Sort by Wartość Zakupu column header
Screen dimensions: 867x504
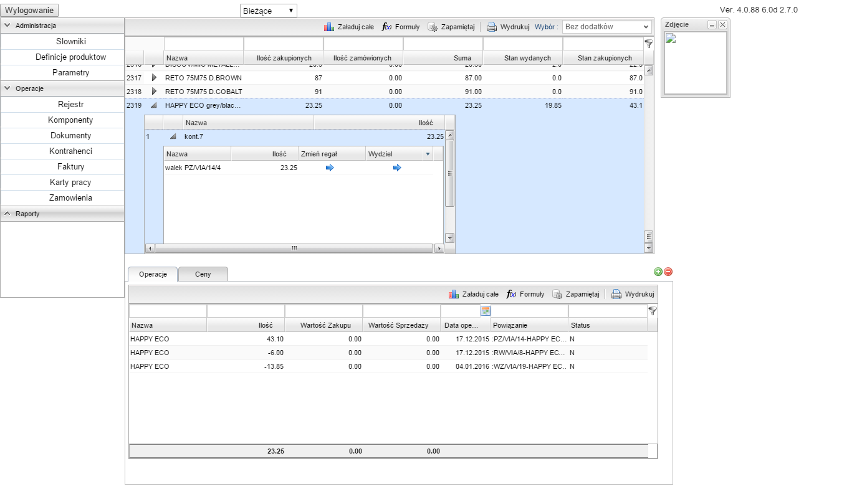pos(323,325)
